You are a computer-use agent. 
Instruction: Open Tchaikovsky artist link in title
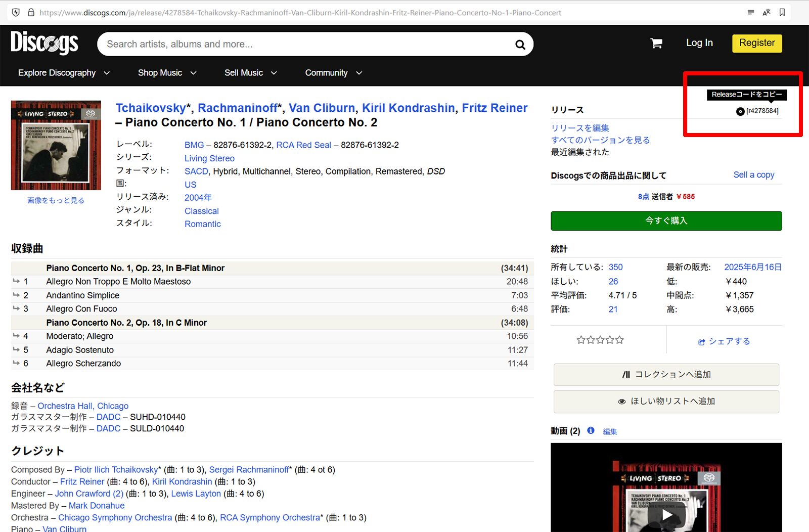pos(151,108)
